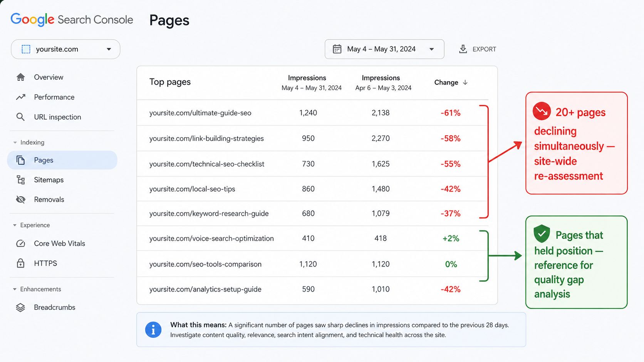Click the Change column sort arrow

(x=465, y=82)
